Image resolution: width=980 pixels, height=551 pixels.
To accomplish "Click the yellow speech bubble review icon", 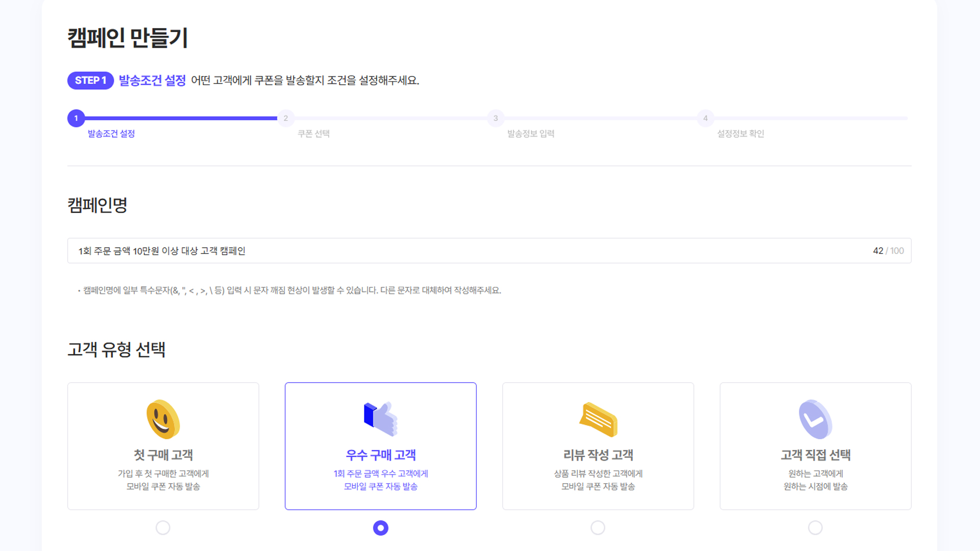I will (598, 419).
